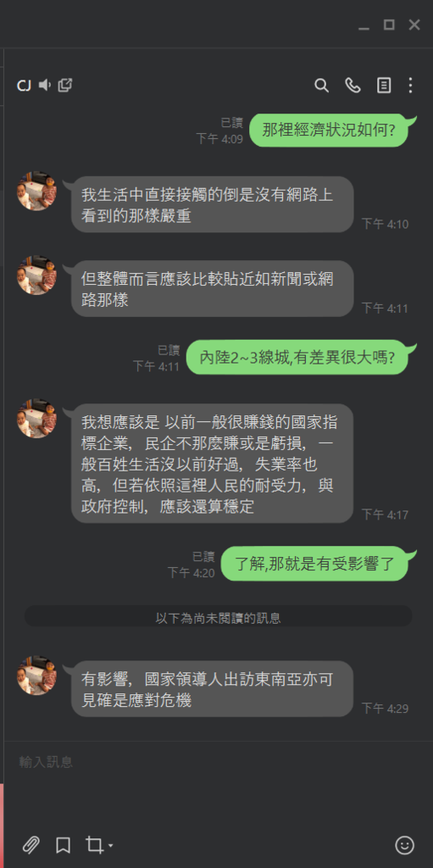
Task: Click the green bubble 了解,那就是有受影響了
Action: [314, 564]
